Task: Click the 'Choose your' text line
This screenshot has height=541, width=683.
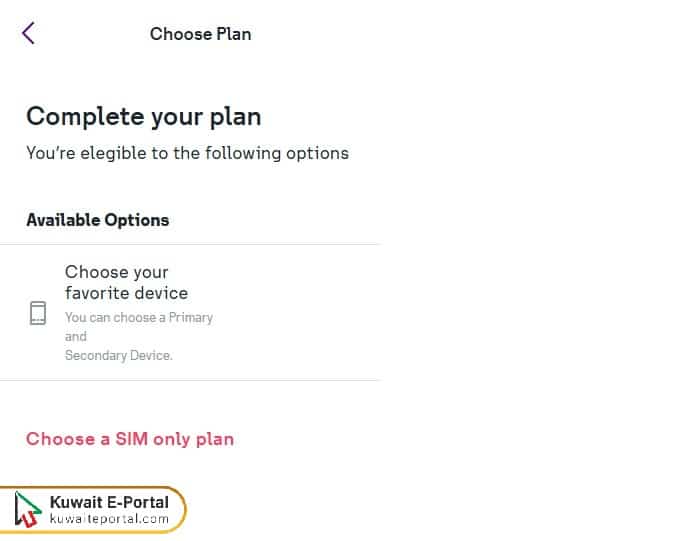Action: coord(116,272)
